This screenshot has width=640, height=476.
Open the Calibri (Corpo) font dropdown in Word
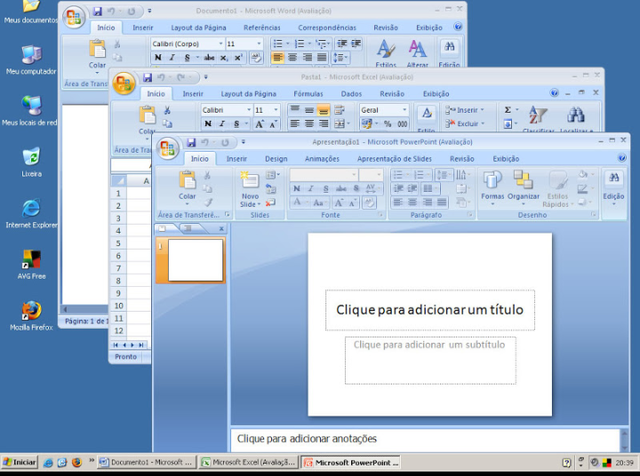[x=221, y=44]
